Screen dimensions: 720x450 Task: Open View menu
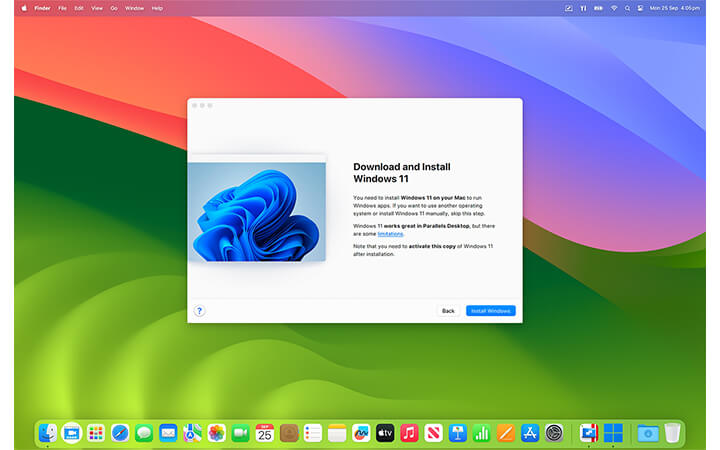(x=97, y=8)
